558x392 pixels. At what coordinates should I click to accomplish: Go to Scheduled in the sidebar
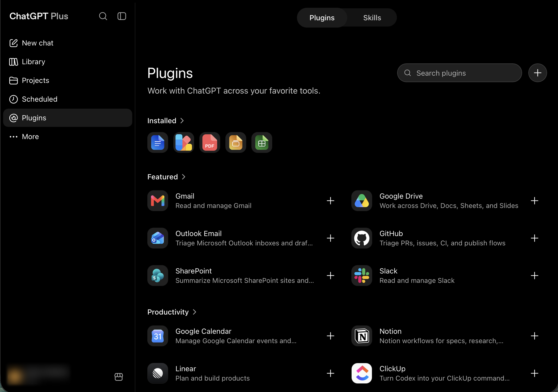click(x=68, y=99)
